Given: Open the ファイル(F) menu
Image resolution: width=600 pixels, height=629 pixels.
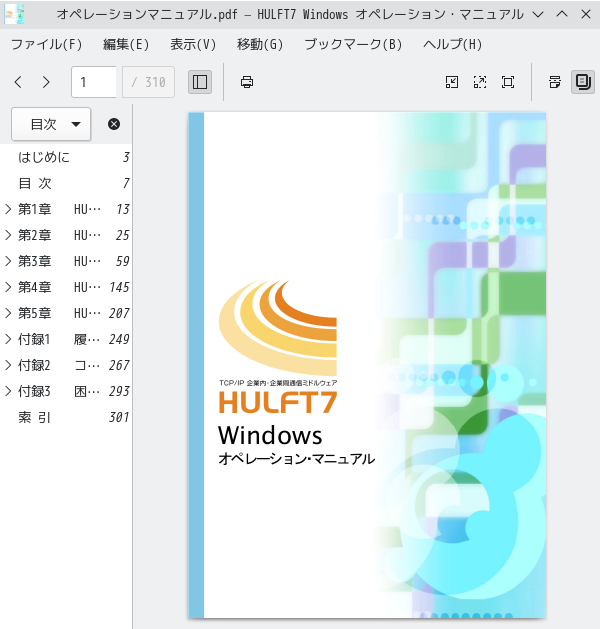Looking at the screenshot, I should pos(47,44).
